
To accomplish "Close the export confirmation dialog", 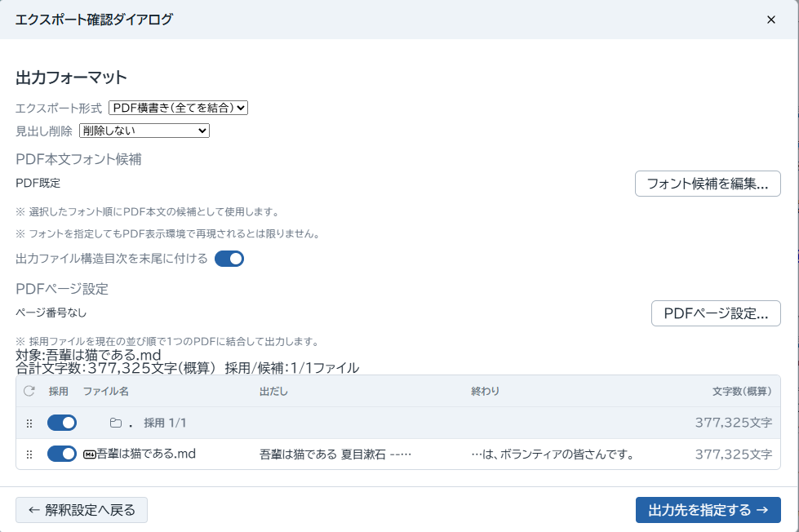I will click(x=771, y=20).
